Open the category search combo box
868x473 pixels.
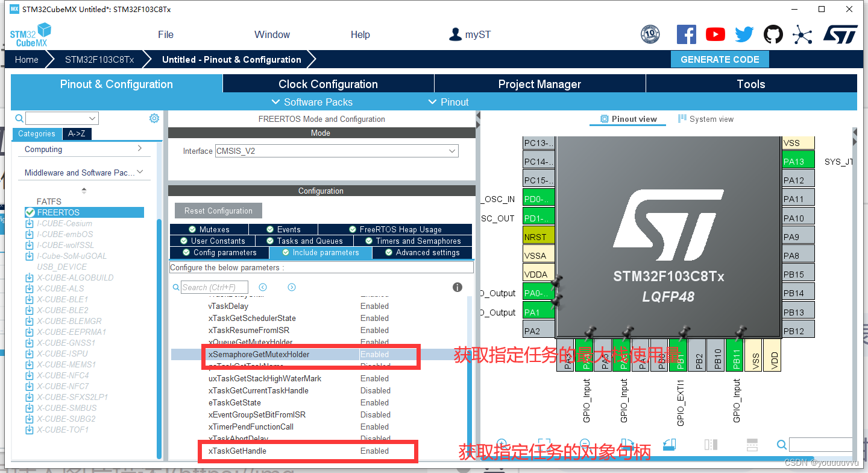[62, 118]
